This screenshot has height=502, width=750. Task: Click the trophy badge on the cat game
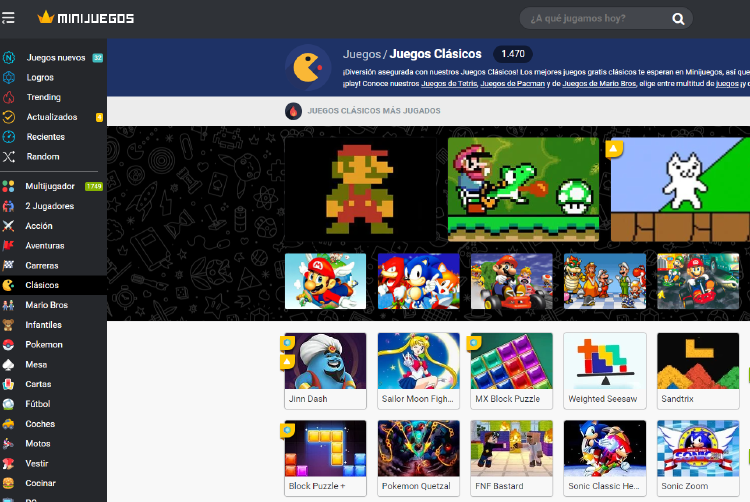pyautogui.click(x=614, y=149)
